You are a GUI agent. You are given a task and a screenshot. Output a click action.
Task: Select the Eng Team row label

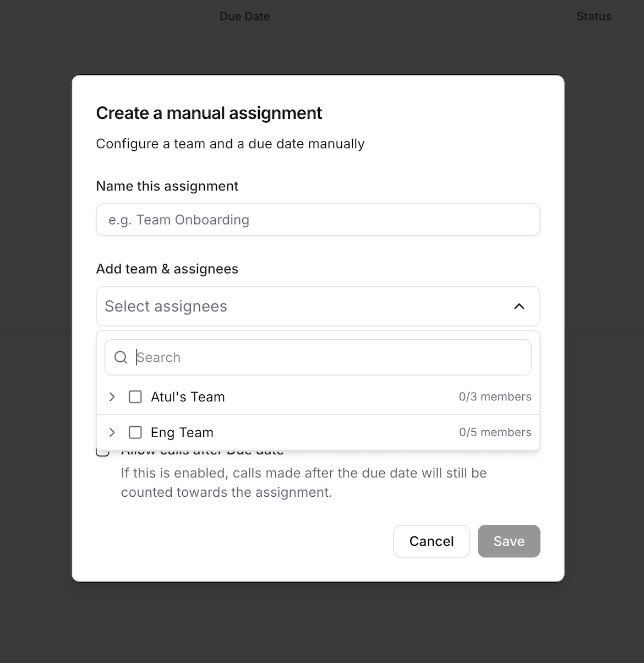[182, 432]
